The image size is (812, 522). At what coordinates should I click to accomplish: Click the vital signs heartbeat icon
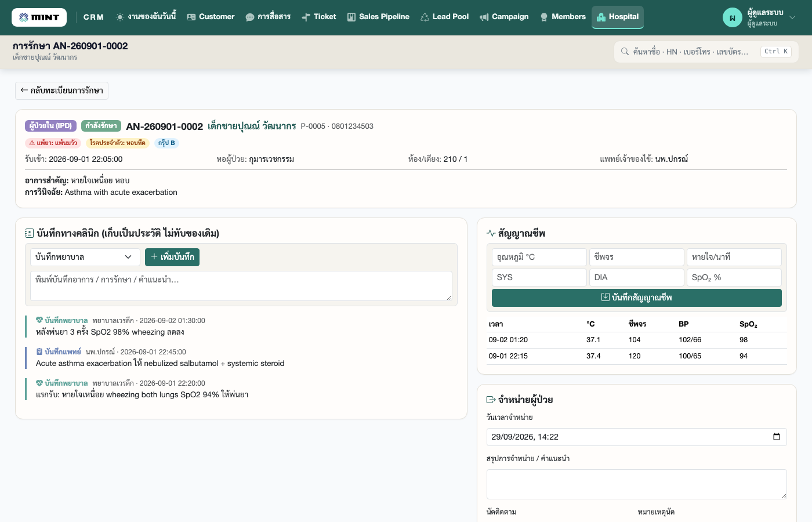point(491,233)
